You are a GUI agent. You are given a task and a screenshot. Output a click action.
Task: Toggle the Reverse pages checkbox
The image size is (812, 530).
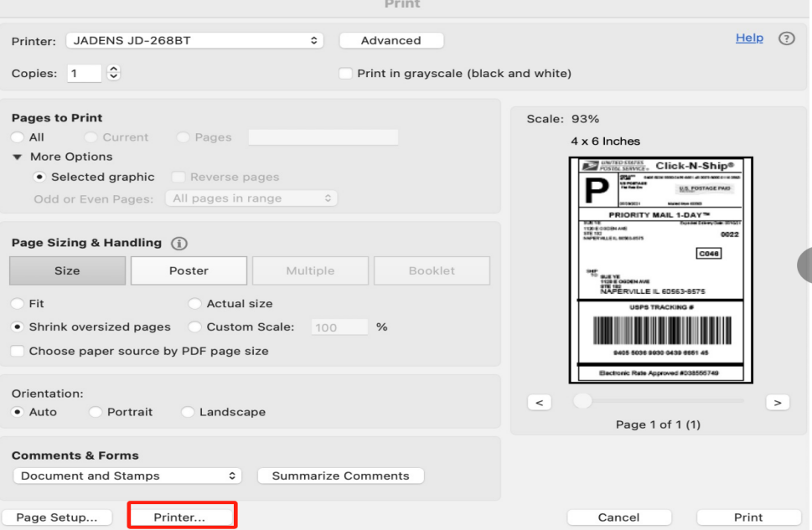click(178, 177)
